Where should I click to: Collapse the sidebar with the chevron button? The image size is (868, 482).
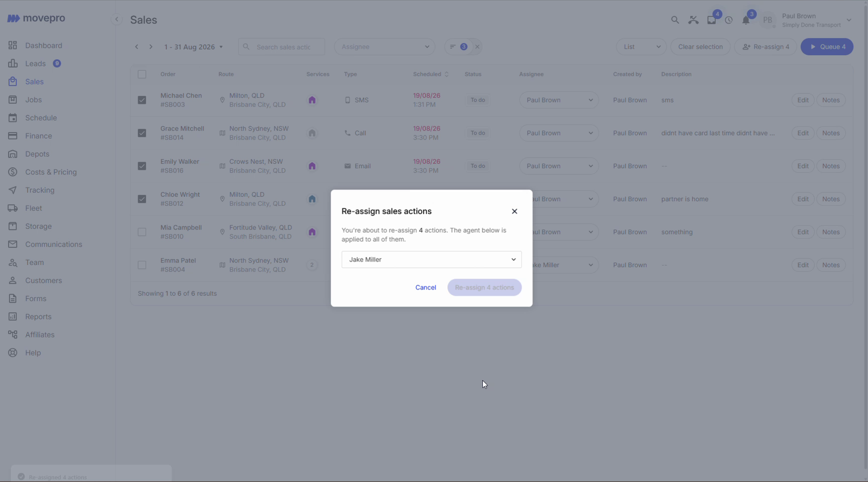(117, 20)
